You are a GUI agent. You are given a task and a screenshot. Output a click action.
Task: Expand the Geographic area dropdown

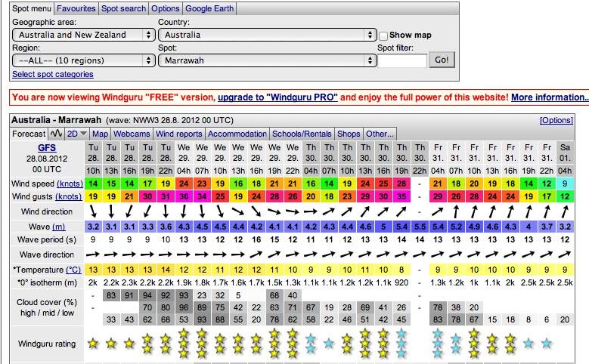(x=83, y=35)
